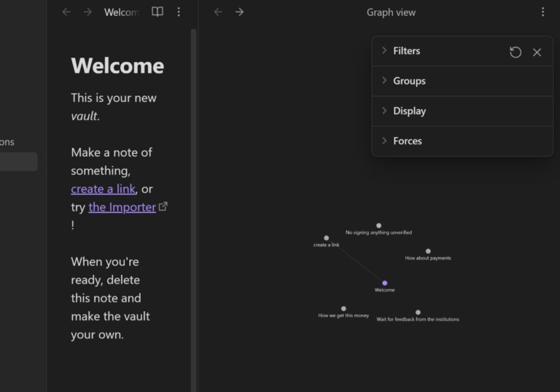Navigate back in the Graph view pane

(x=218, y=12)
